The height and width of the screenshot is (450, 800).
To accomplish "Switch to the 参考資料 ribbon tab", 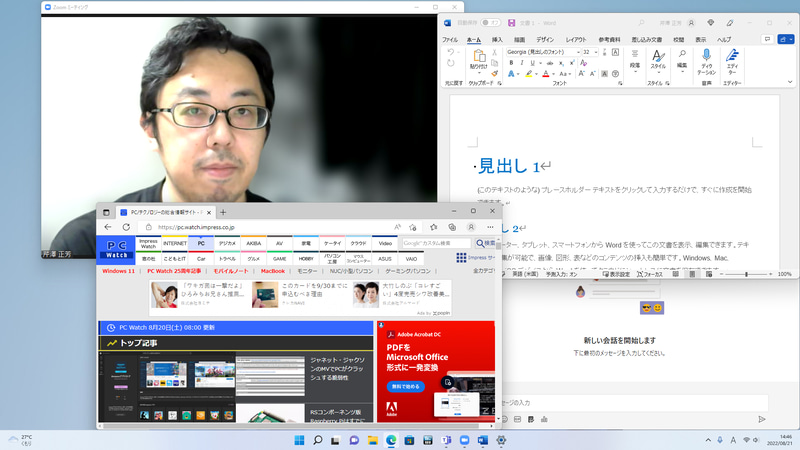I will tap(609, 40).
